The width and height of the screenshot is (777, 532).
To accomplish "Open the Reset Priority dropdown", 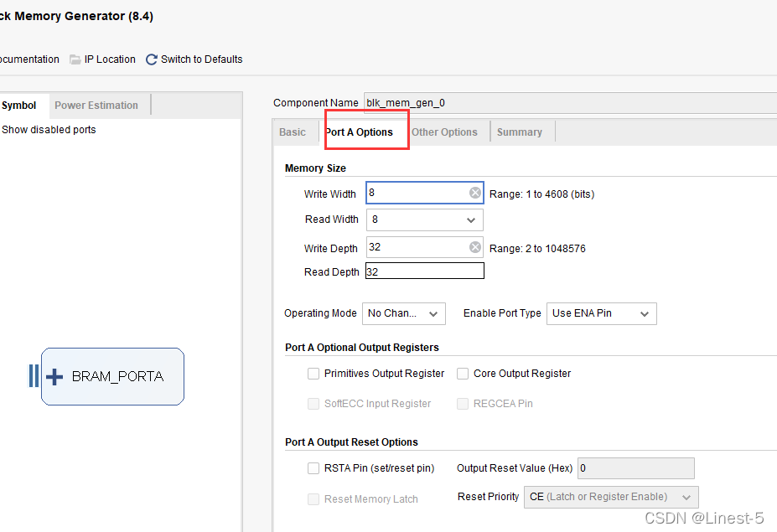I will point(611,497).
